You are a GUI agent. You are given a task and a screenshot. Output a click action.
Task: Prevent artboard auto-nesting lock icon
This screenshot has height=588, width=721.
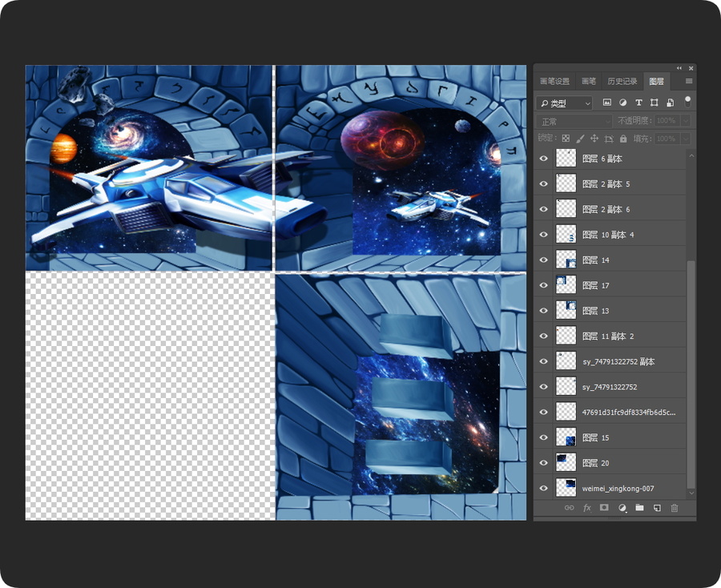pyautogui.click(x=609, y=139)
